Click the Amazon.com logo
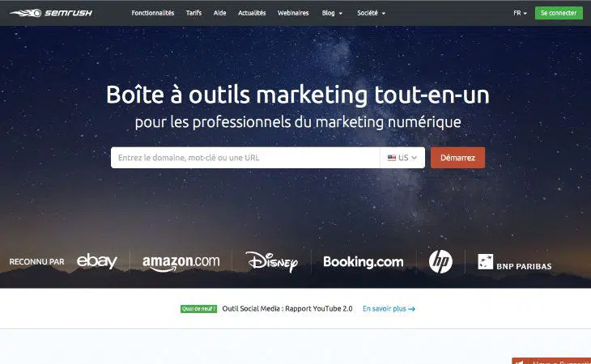 tap(181, 262)
